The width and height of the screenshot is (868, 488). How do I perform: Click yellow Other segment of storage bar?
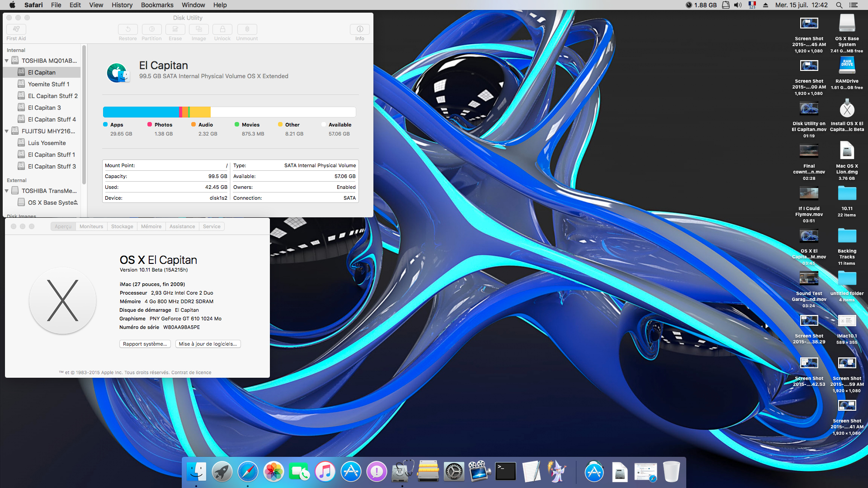click(x=200, y=112)
